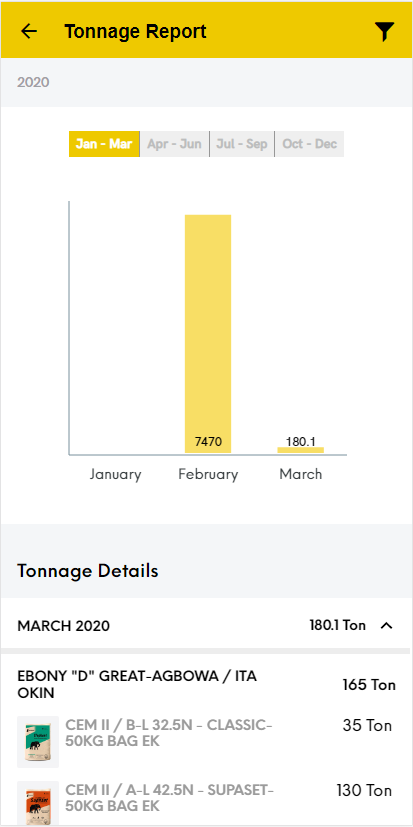Click the 180.1 Ton total for March
Image resolution: width=413 pixels, height=827 pixels.
pos(338,626)
